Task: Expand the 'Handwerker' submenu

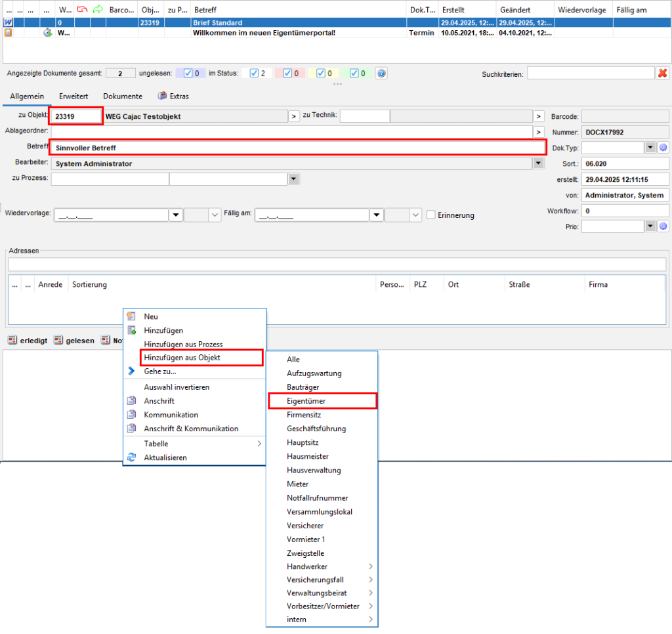Action: [370, 566]
